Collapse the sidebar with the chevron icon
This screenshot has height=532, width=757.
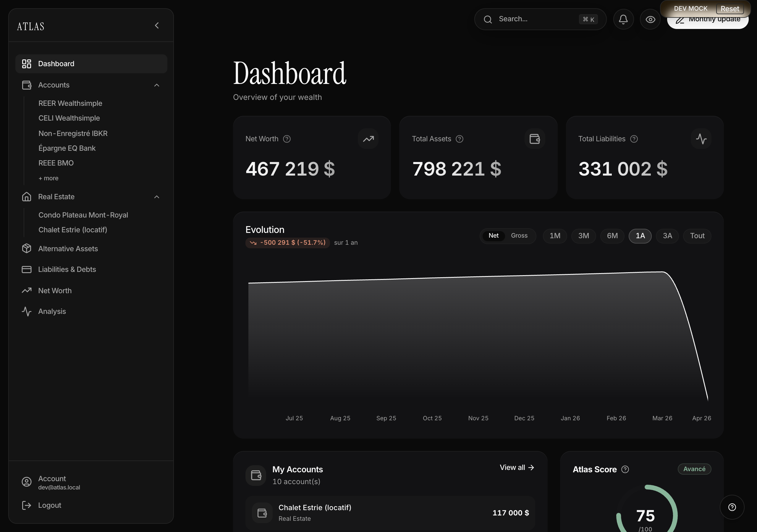click(x=157, y=25)
